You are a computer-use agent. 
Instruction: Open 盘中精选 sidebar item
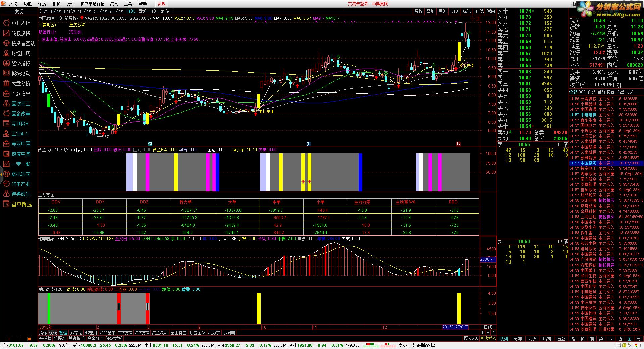pyautogui.click(x=18, y=204)
